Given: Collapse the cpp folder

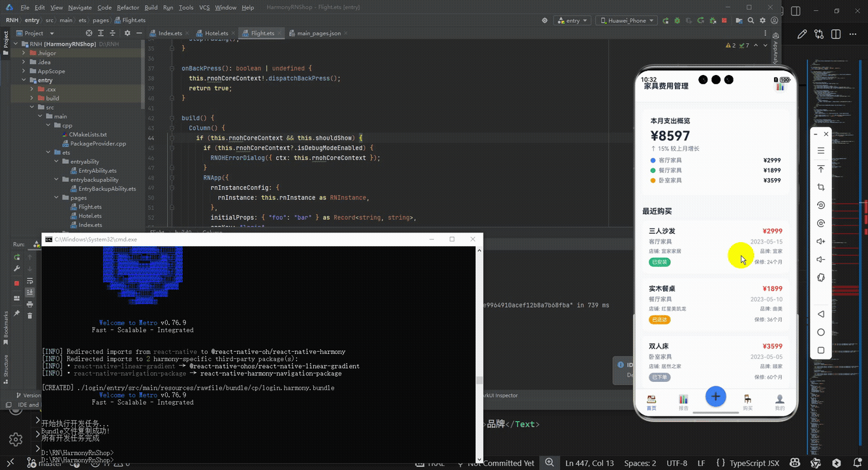Looking at the screenshot, I should 48,125.
